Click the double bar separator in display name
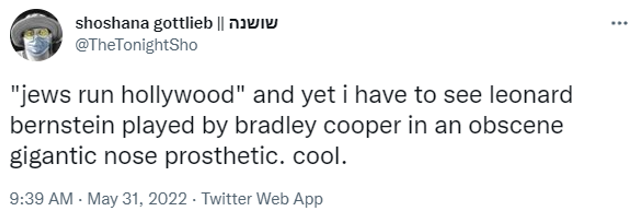This screenshot has height=213, width=644. tap(220, 23)
